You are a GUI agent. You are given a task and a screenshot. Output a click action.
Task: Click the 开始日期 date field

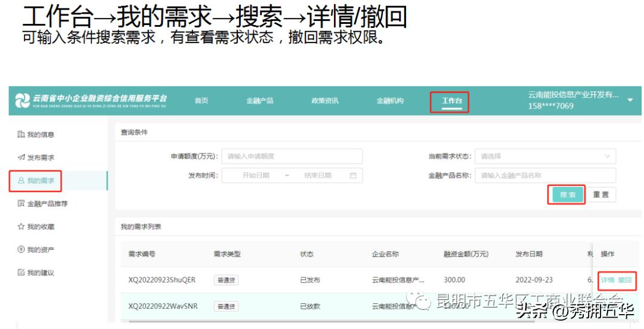point(255,176)
